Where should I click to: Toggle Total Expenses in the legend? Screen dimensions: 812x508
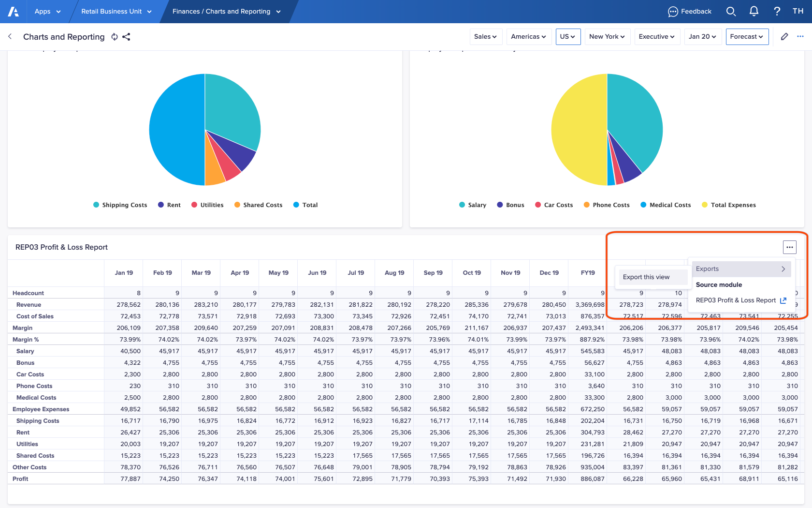click(x=728, y=205)
